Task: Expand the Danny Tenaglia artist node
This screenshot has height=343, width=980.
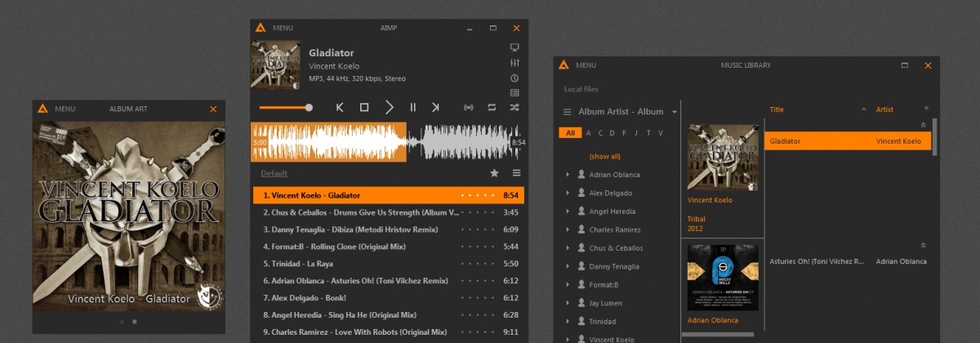Action: [x=568, y=266]
